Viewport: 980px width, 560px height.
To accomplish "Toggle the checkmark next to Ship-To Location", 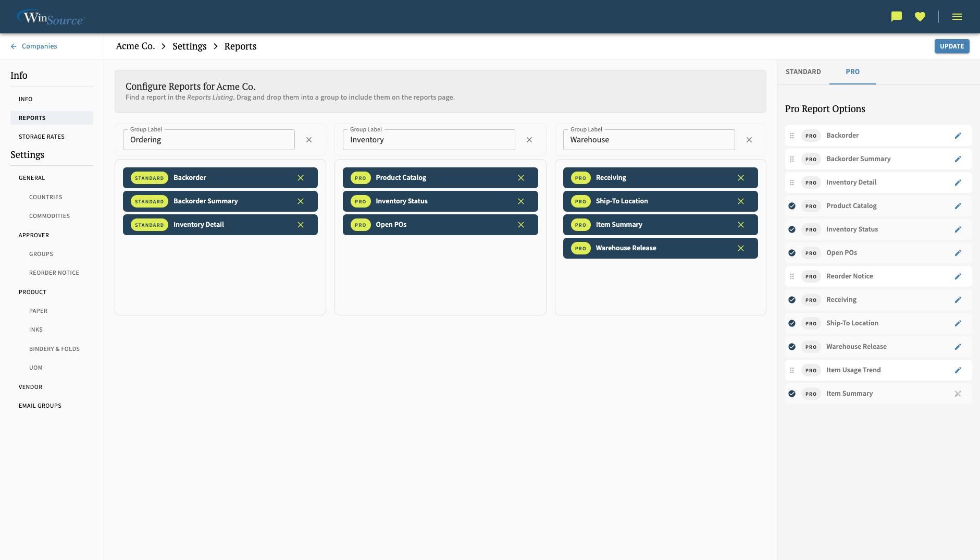I will (x=792, y=323).
